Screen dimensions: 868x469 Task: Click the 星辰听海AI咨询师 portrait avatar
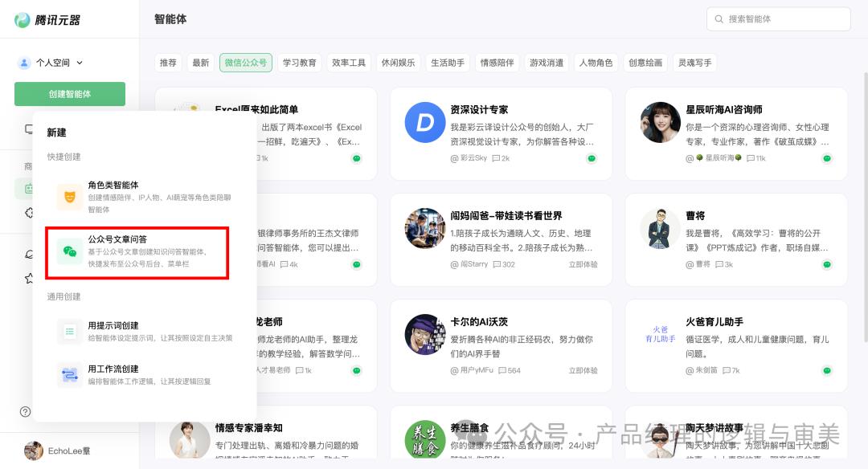661,122
